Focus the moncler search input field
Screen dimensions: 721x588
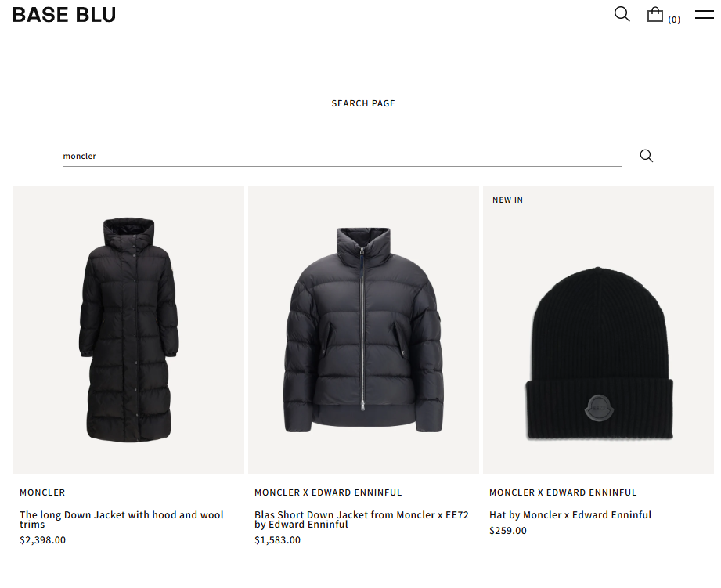click(x=343, y=156)
